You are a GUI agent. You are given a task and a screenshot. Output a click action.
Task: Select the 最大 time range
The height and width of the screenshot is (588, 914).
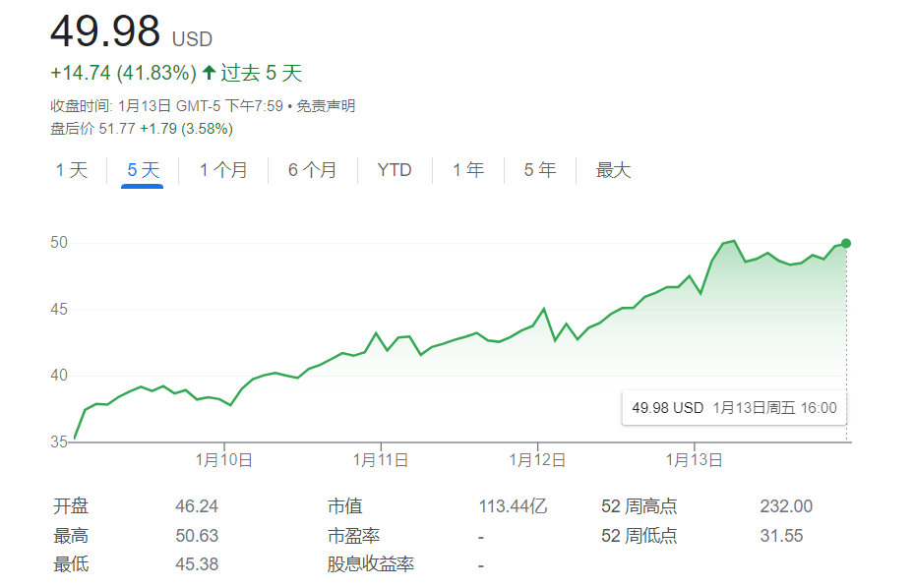click(x=611, y=169)
